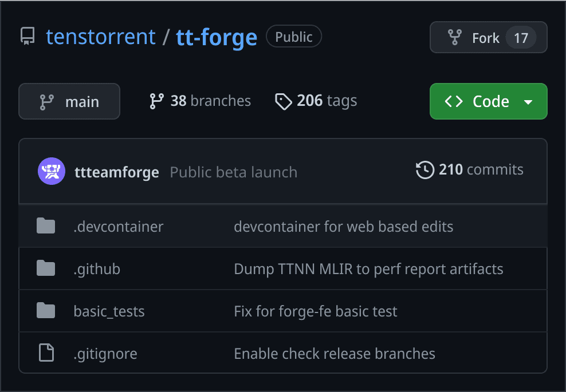Open the Code dropdown arrow

click(x=528, y=101)
